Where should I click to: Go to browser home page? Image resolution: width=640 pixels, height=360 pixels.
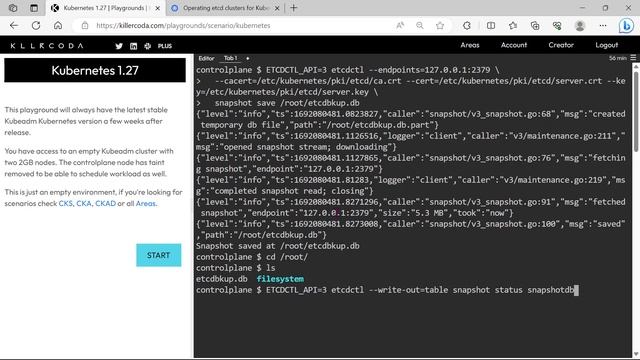(58, 25)
